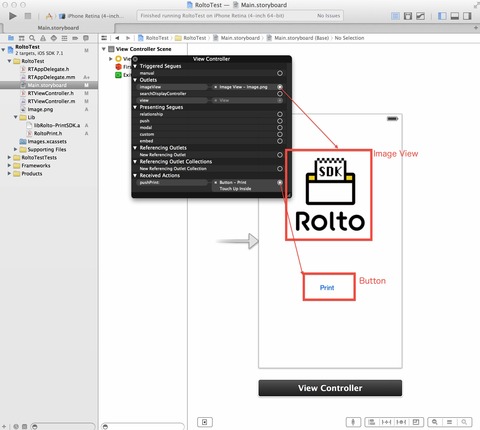Open the issue navigator warning icon
The image size is (480, 430).
(43, 38)
